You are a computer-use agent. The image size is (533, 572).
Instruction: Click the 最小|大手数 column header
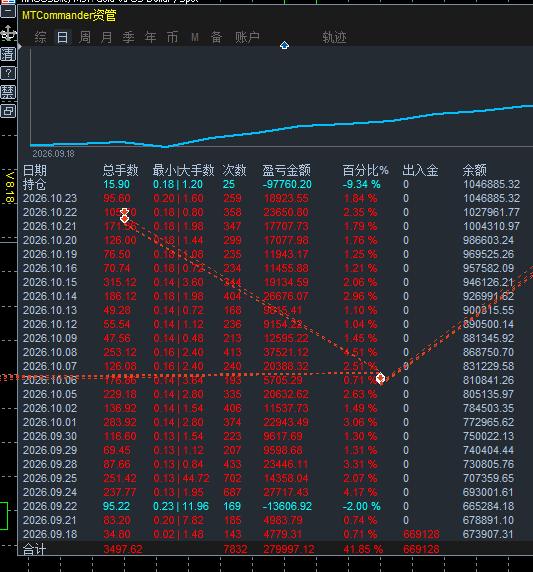click(x=184, y=170)
